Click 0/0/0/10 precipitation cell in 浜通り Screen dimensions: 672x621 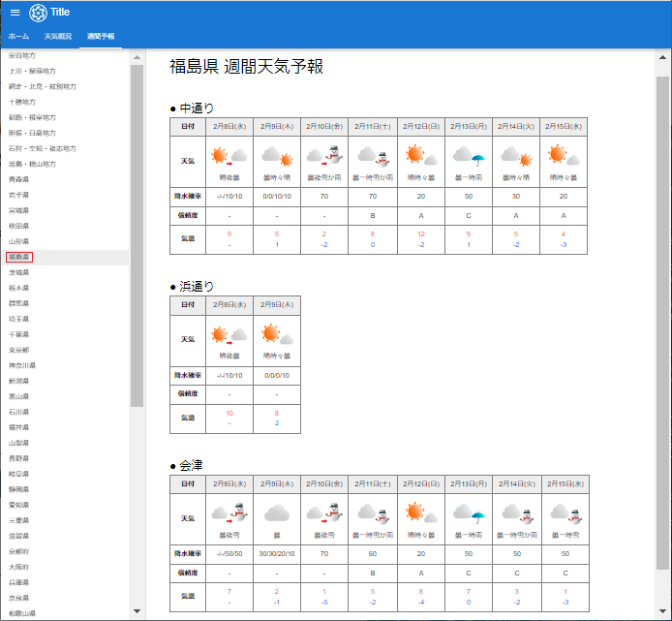(277, 375)
